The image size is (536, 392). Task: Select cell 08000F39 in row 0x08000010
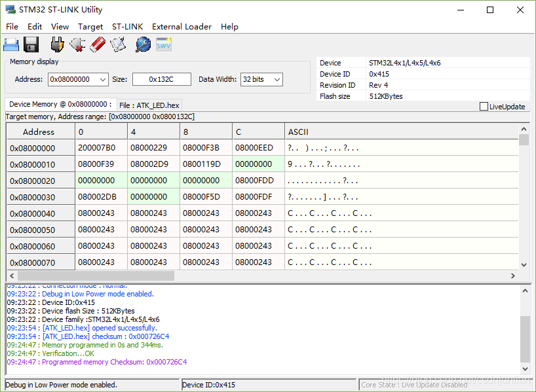(x=101, y=164)
